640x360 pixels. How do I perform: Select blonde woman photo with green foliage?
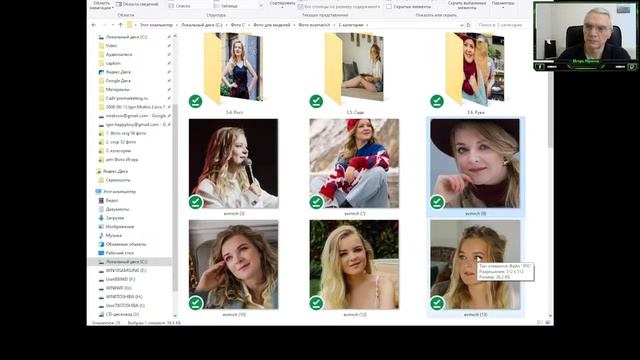coord(354,265)
